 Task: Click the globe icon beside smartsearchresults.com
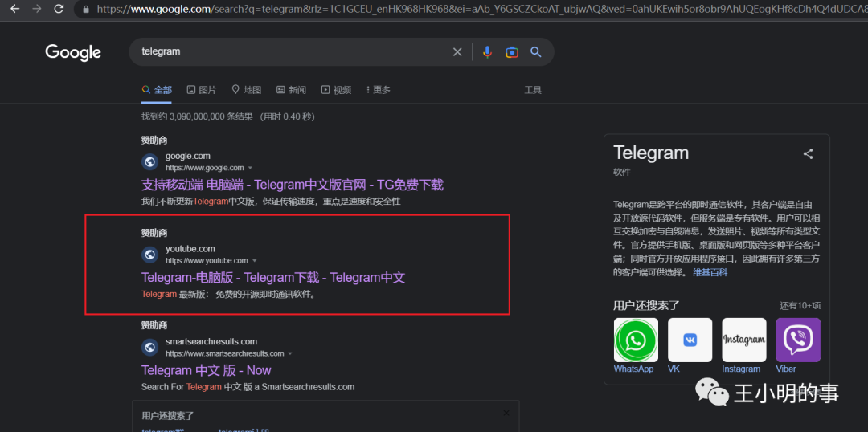150,348
